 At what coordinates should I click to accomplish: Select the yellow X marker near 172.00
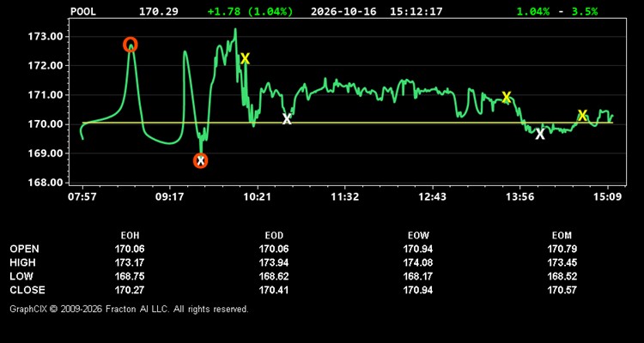[245, 58]
